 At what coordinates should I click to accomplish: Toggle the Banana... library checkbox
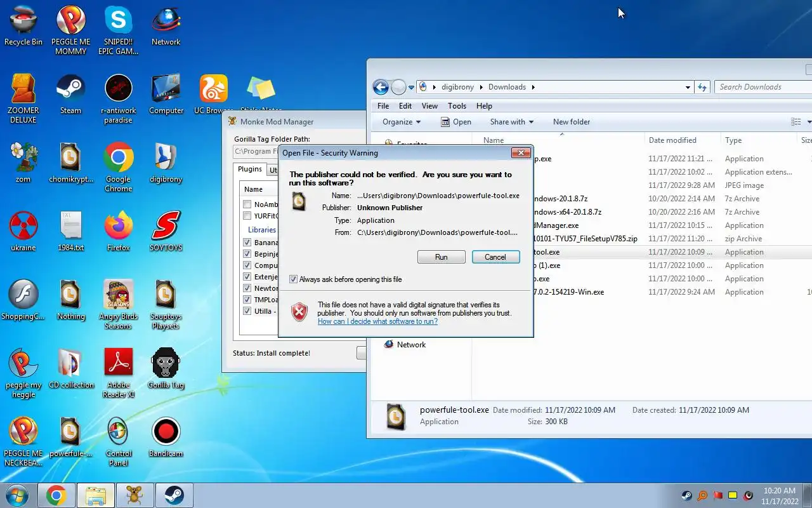pyautogui.click(x=247, y=243)
